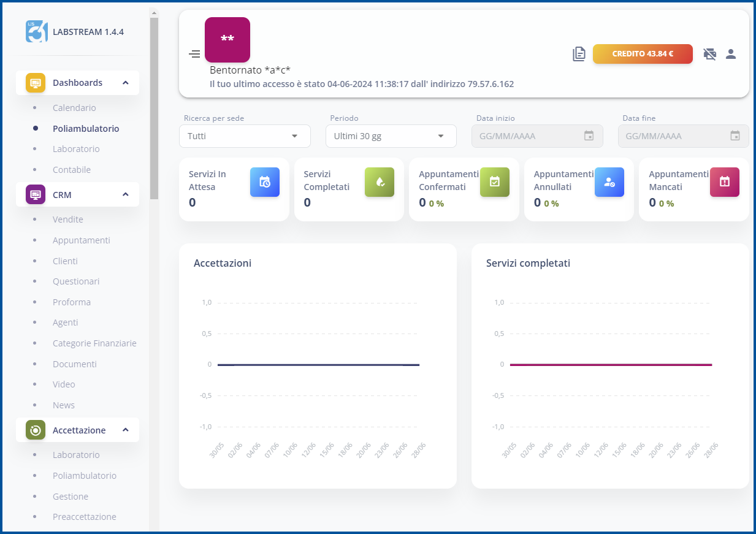Click the LABSTREAM logo icon

(37, 31)
